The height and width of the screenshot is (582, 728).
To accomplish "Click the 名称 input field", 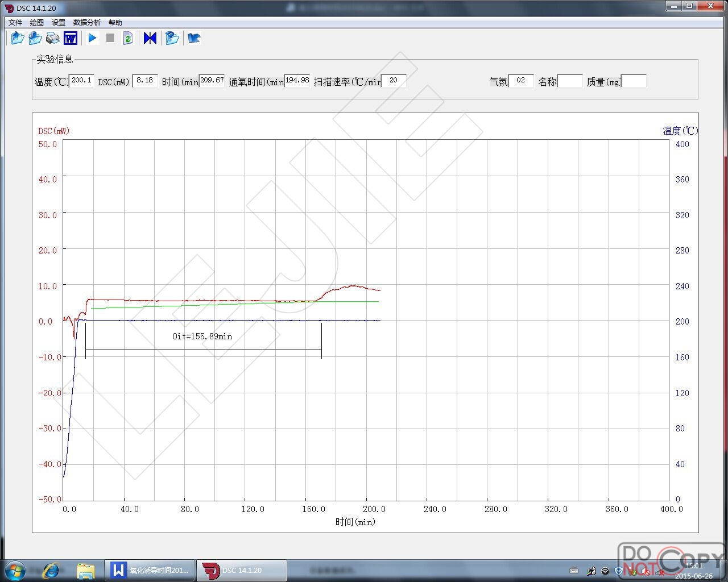I will click(x=570, y=81).
